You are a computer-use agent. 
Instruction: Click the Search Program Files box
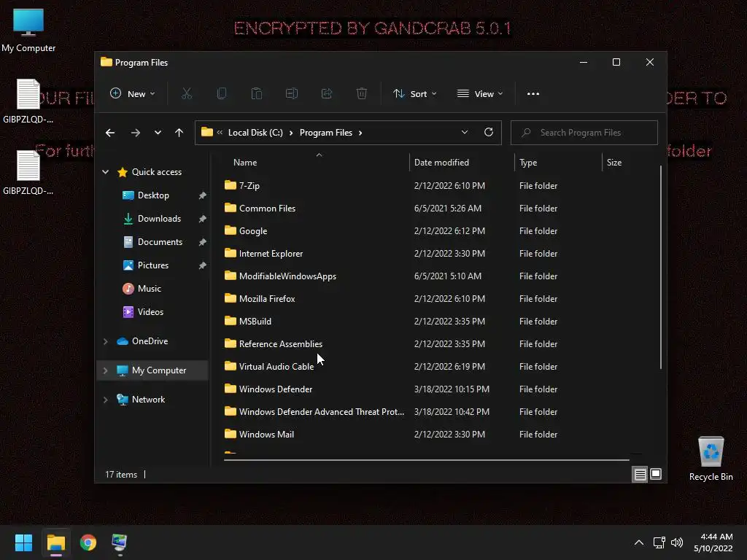[x=584, y=133]
